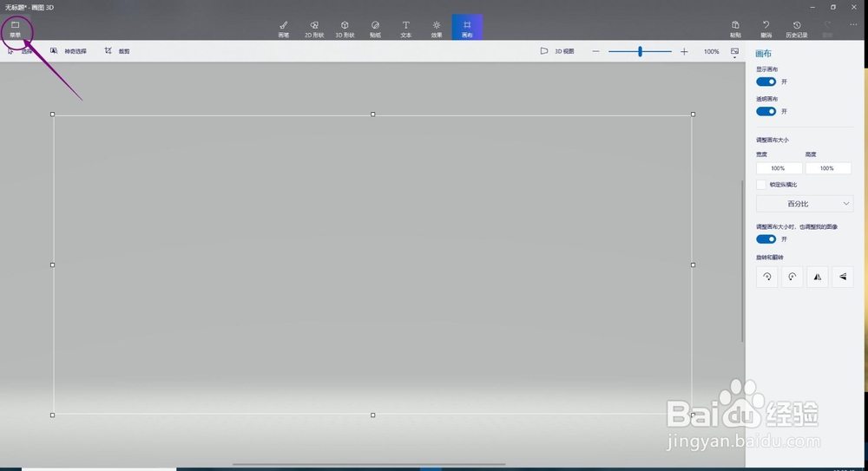Click the top-center canvas resize handle
868x471 pixels.
[x=372, y=114]
